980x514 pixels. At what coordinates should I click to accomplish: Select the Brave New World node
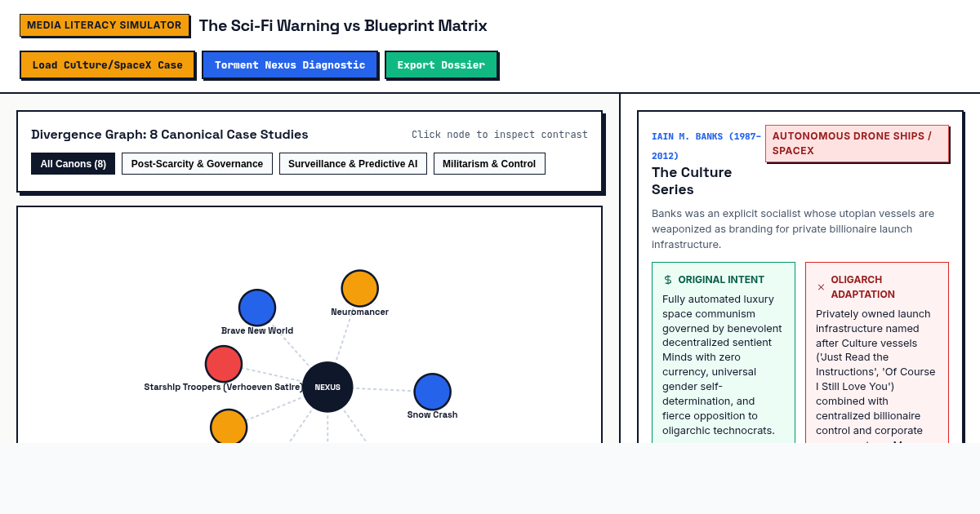[257, 308]
